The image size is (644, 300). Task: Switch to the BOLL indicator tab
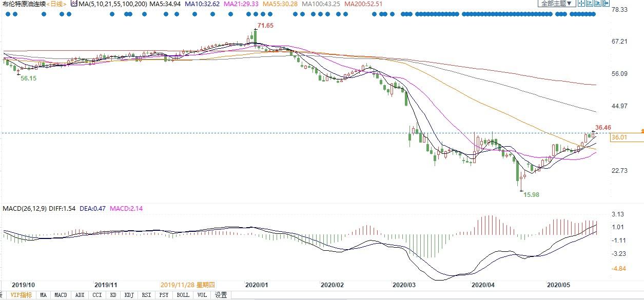pos(182,295)
